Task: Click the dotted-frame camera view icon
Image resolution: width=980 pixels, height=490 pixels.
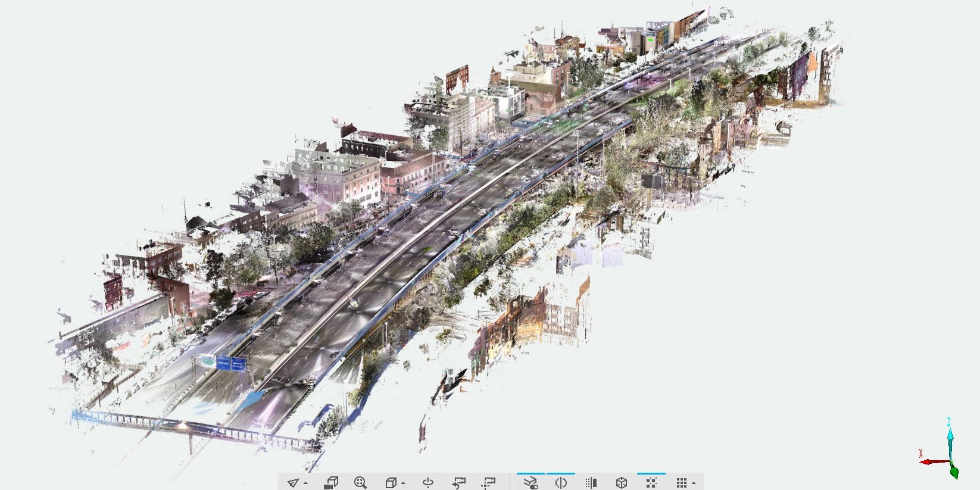Action: 489,482
